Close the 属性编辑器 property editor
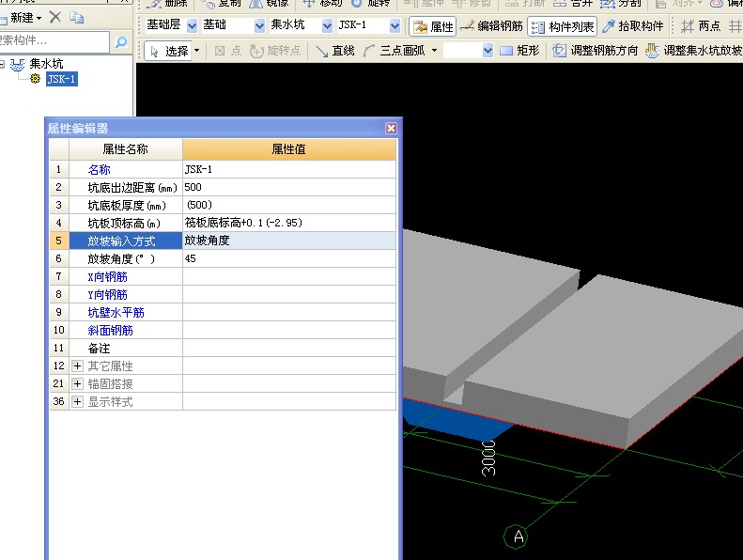743x560 pixels. point(391,128)
